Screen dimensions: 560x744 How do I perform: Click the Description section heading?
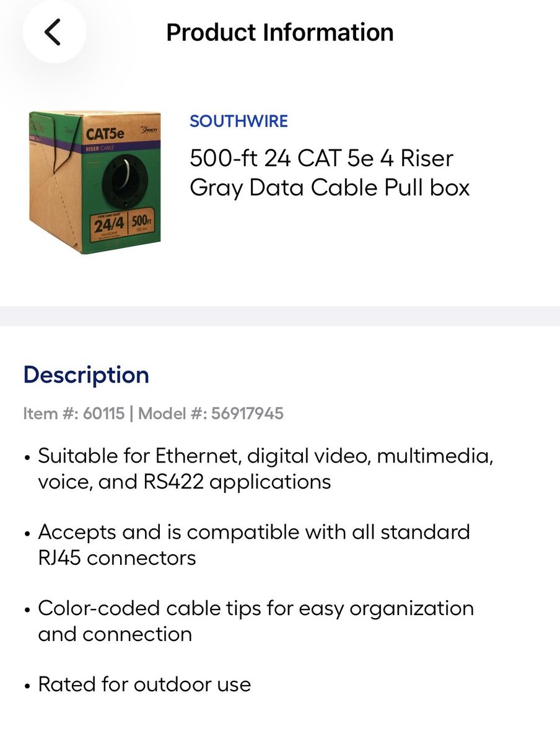[86, 375]
